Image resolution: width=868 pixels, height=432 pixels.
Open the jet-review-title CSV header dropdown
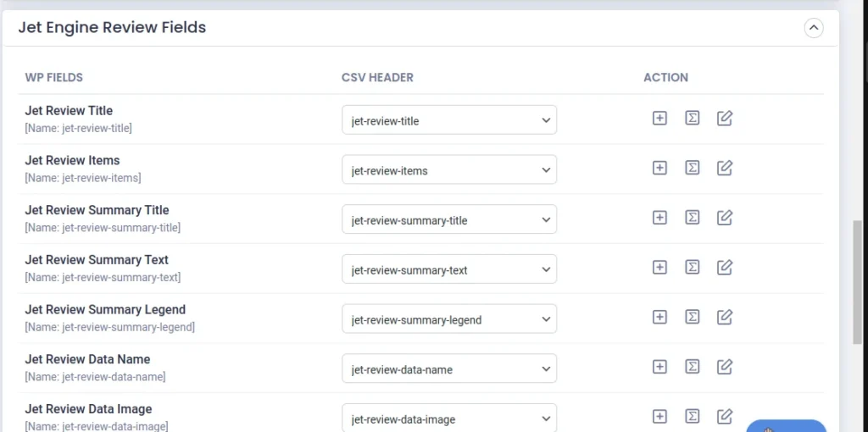coord(449,120)
